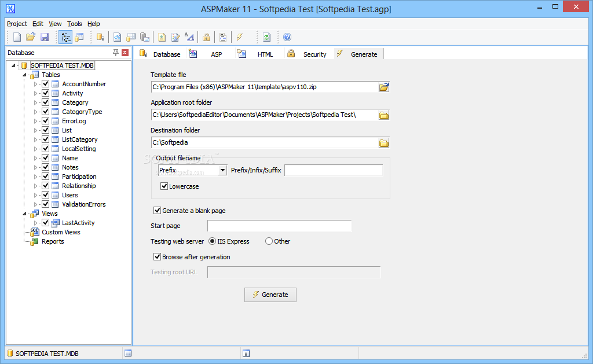
Task: Open help with the blue question mark icon
Action: [x=287, y=37]
